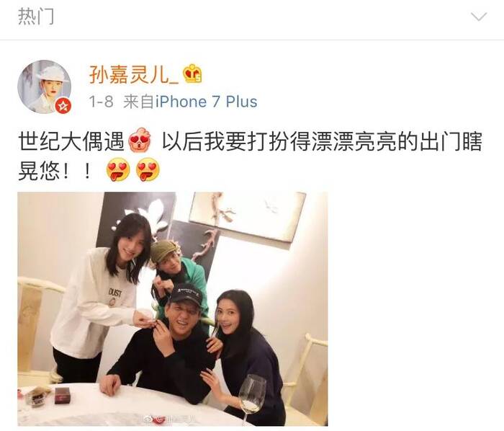This screenshot has height=431, width=504.
Task: Select the post date 1-8
Action: pos(102,102)
